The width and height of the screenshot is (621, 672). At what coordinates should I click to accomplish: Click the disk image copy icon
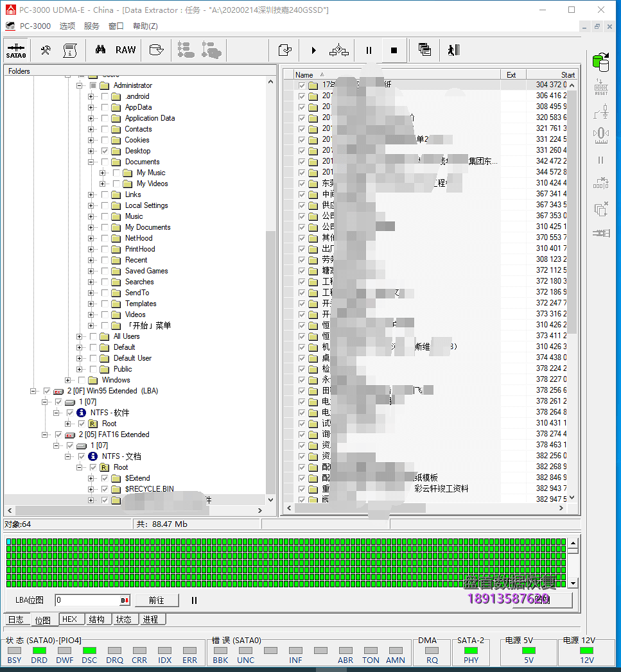[x=156, y=50]
